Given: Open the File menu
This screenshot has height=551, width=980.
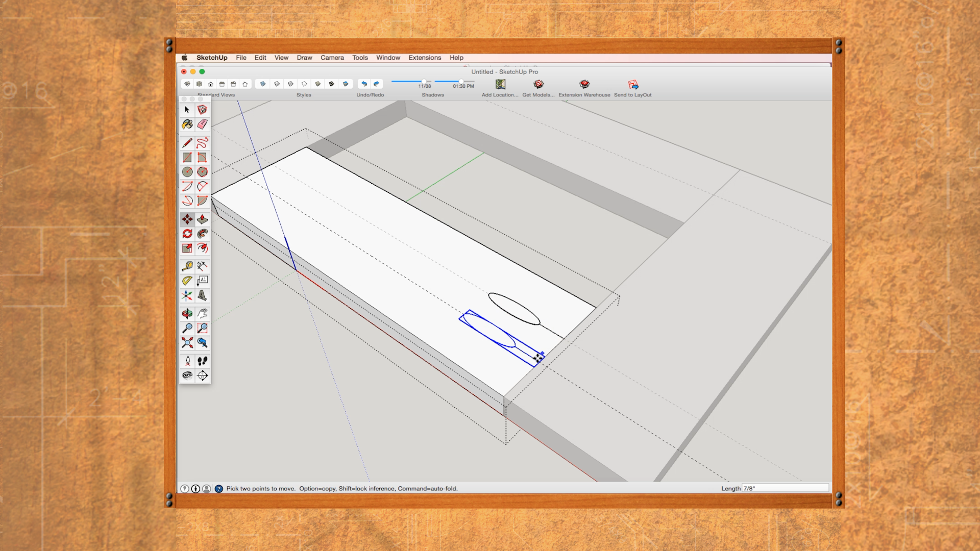Looking at the screenshot, I should 241,58.
